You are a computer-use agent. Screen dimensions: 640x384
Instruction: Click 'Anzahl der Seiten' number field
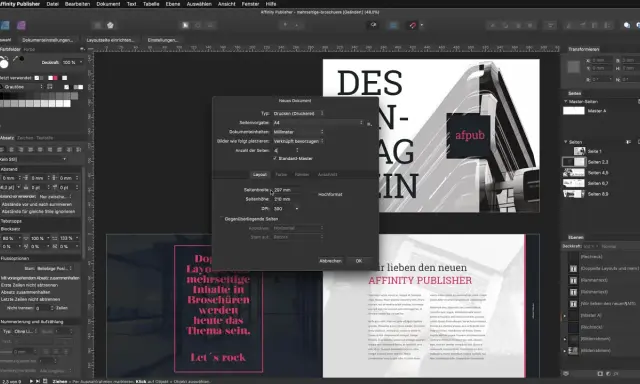(x=283, y=151)
